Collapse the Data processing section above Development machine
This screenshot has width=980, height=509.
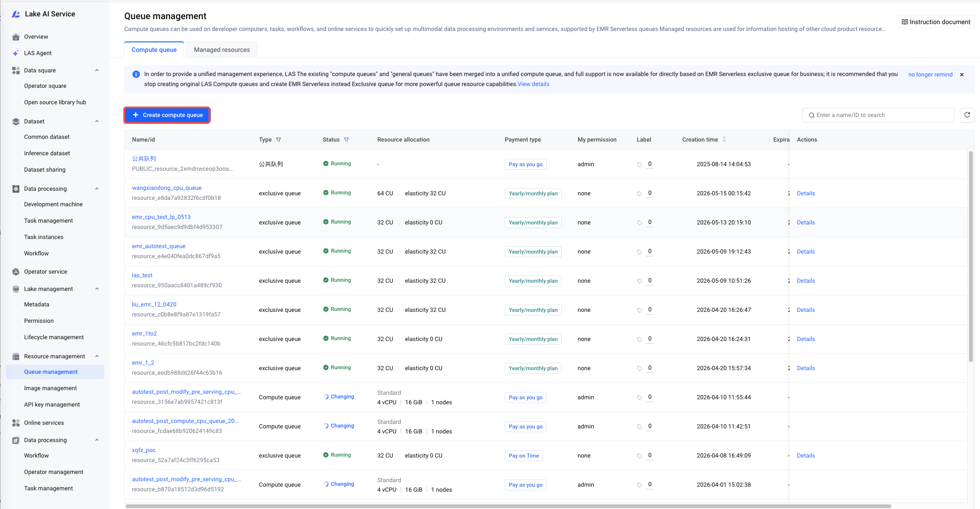click(x=97, y=189)
